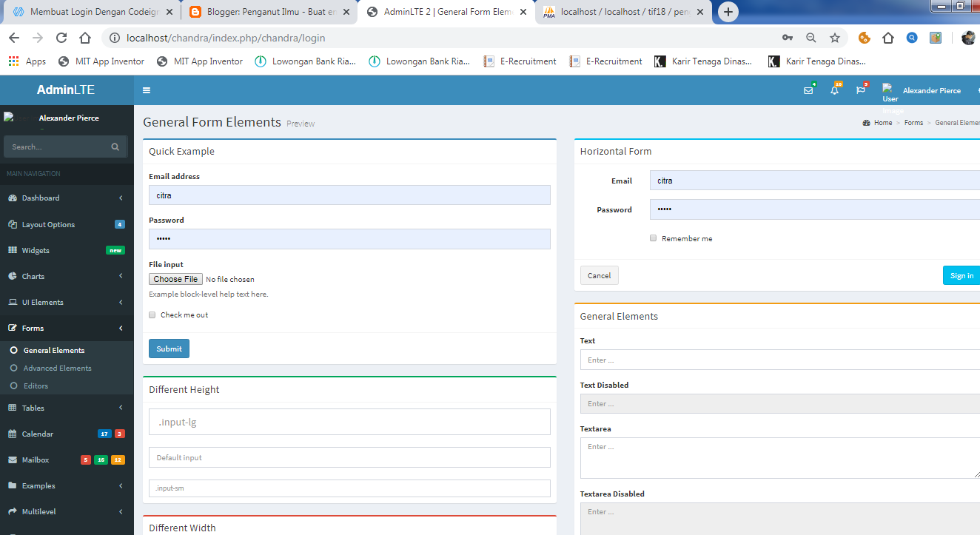This screenshot has width=980, height=535.
Task: Open a new browser tab
Action: click(728, 12)
